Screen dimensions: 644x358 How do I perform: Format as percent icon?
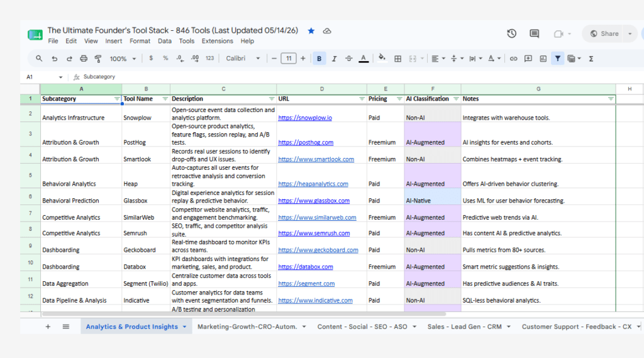165,59
